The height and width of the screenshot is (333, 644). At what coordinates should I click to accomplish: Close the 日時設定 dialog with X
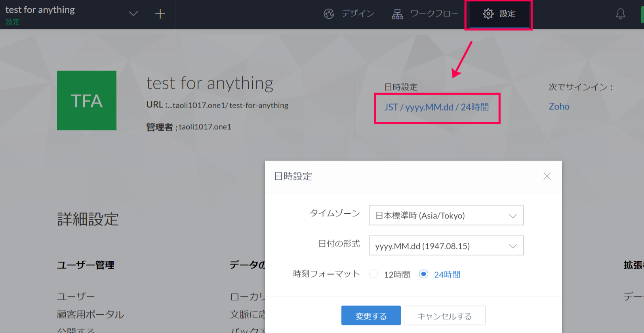point(547,176)
